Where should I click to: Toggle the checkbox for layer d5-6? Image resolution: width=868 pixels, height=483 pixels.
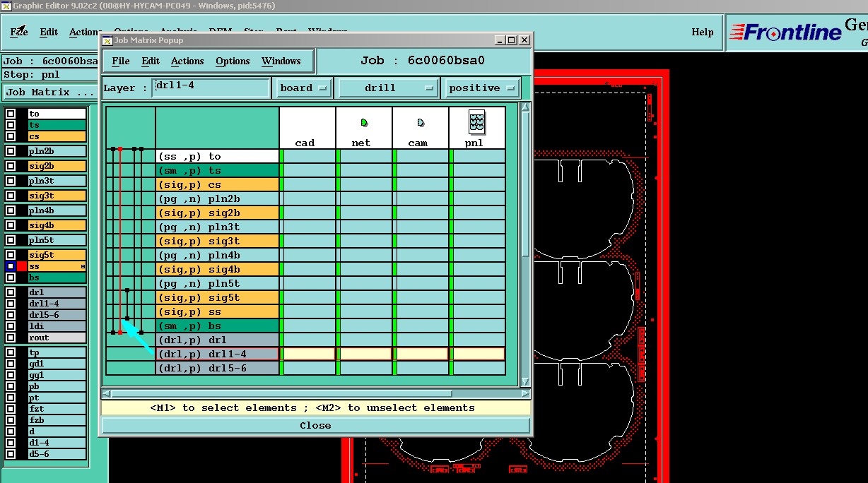pyautogui.click(x=11, y=454)
